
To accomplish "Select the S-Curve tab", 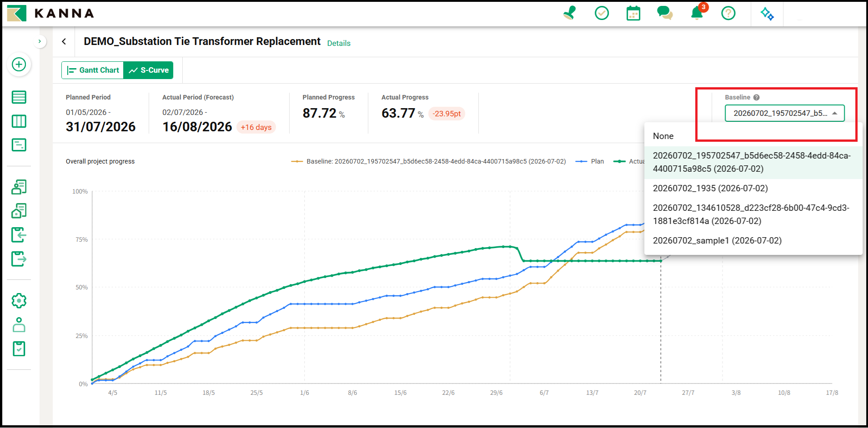I will pos(148,70).
